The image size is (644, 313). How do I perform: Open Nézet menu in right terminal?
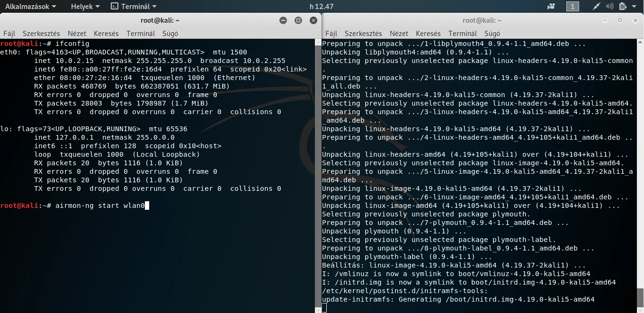tap(399, 34)
